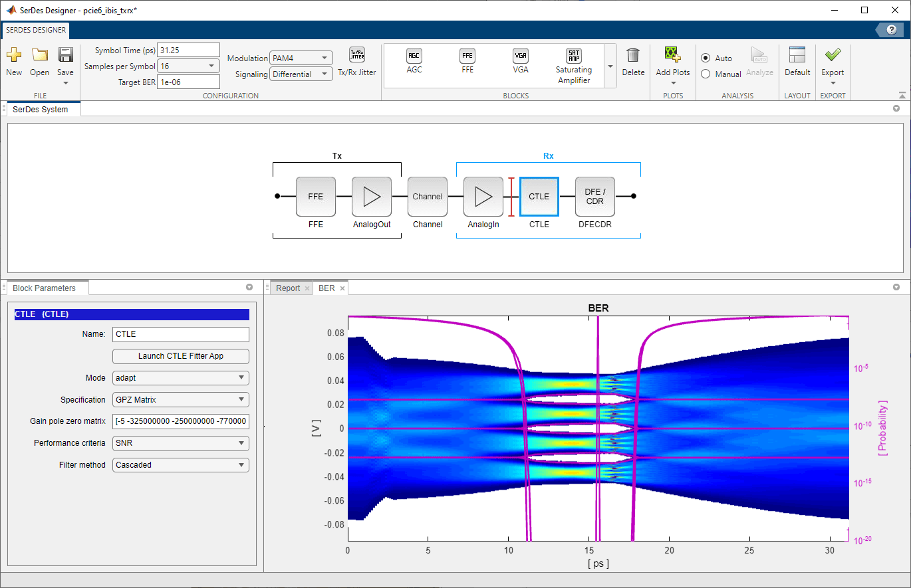Open the Tx/Rx Jitter settings
This screenshot has height=588, width=911.
(357, 62)
